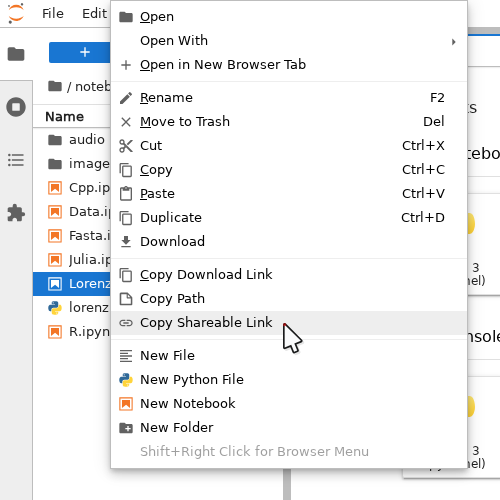
Task: Select the Cpp notebook file
Action: pos(72,188)
